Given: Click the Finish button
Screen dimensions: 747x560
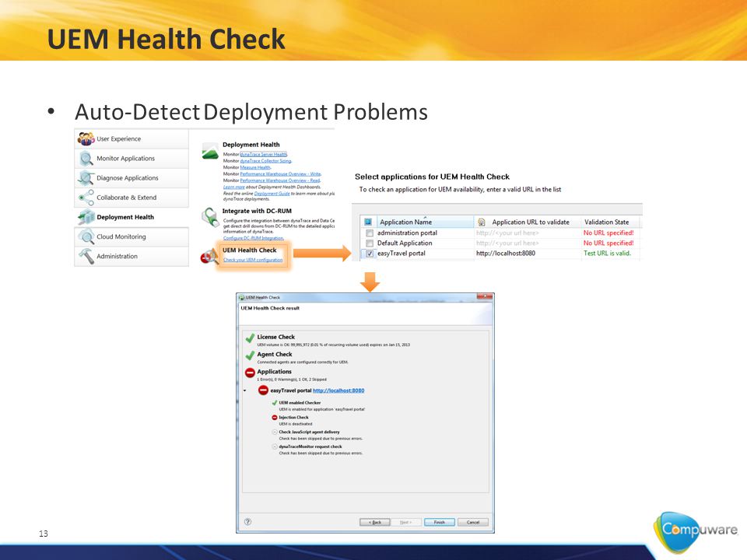Looking at the screenshot, I should pyautogui.click(x=439, y=522).
